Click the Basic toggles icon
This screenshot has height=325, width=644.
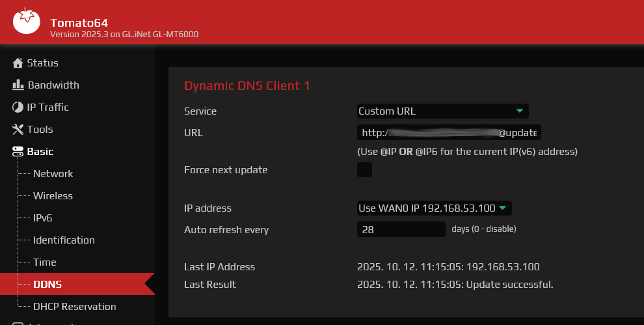click(18, 152)
